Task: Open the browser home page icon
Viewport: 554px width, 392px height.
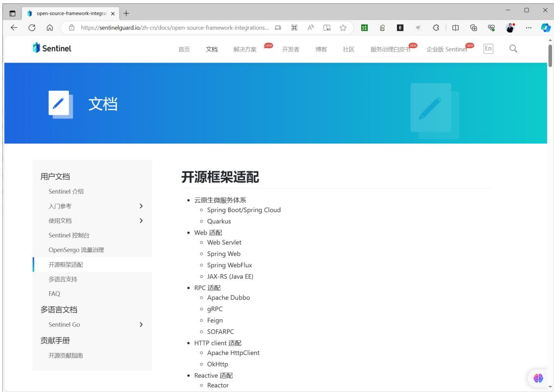Action: [50, 27]
